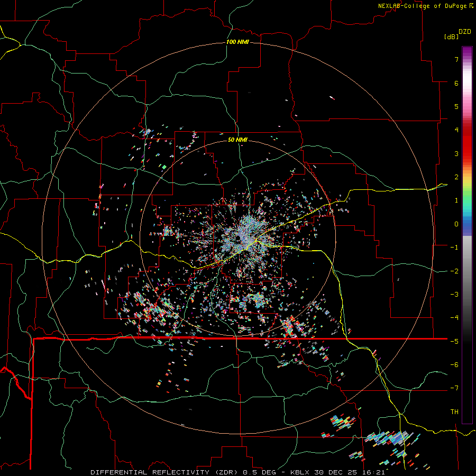Click the -6 value on color scale
This screenshot has height=476, width=476.
tap(454, 365)
